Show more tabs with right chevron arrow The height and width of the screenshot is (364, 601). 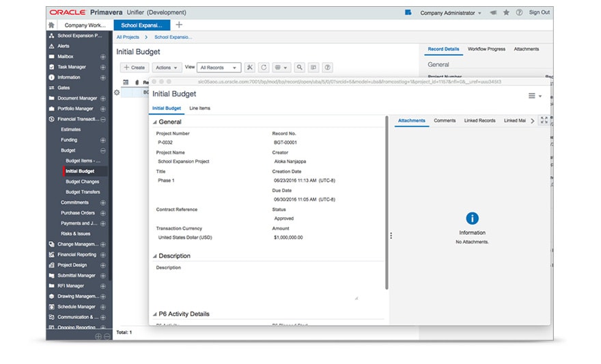pyautogui.click(x=533, y=121)
